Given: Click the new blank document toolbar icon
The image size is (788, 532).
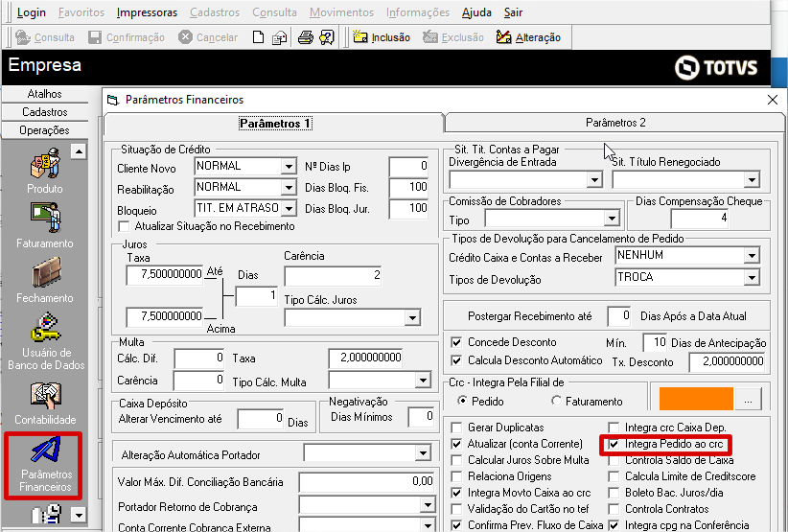Looking at the screenshot, I should (258, 37).
